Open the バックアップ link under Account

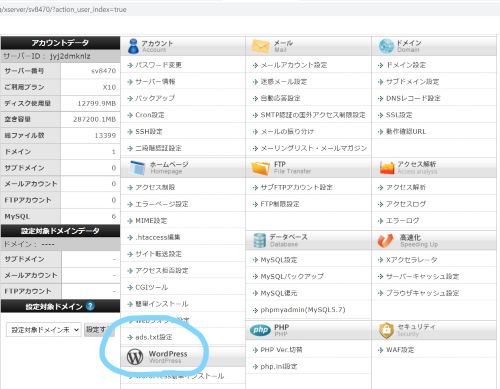(155, 98)
